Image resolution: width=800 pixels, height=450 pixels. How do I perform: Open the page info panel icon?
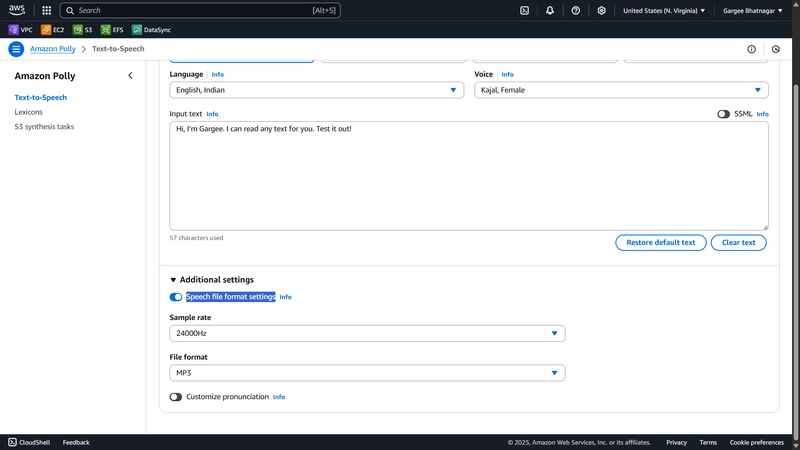coord(752,49)
